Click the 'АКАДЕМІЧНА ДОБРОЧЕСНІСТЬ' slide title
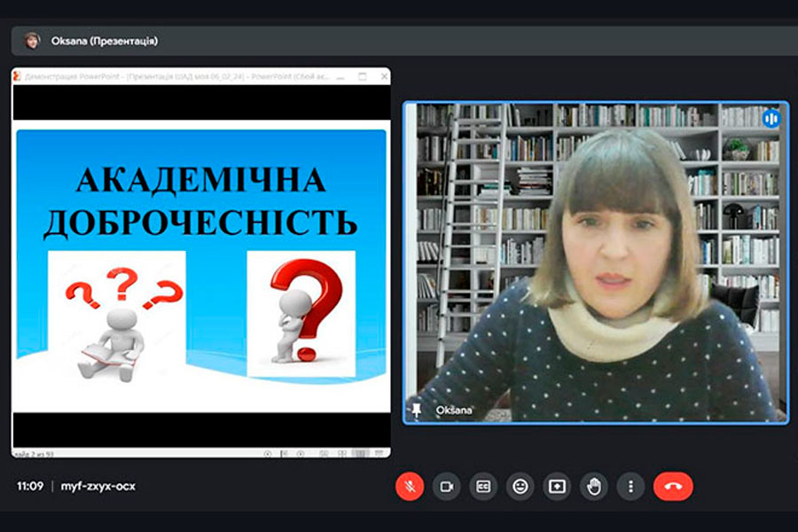The width and height of the screenshot is (798, 532). click(x=200, y=201)
